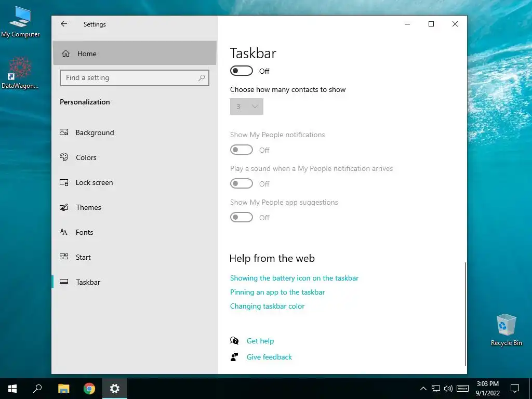This screenshot has width=532, height=399.
Task: Select the My Computer desktop icon
Action: click(20, 22)
